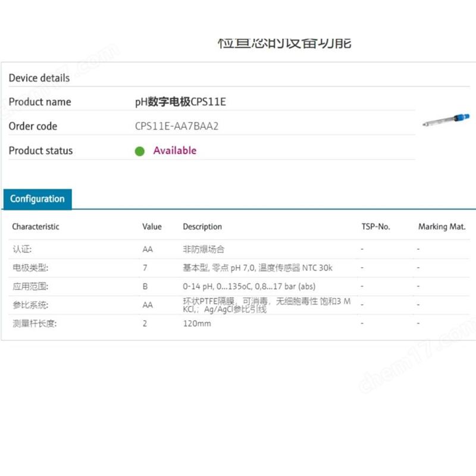Click the Product status label
Screen dimensions: 476x476
click(40, 151)
